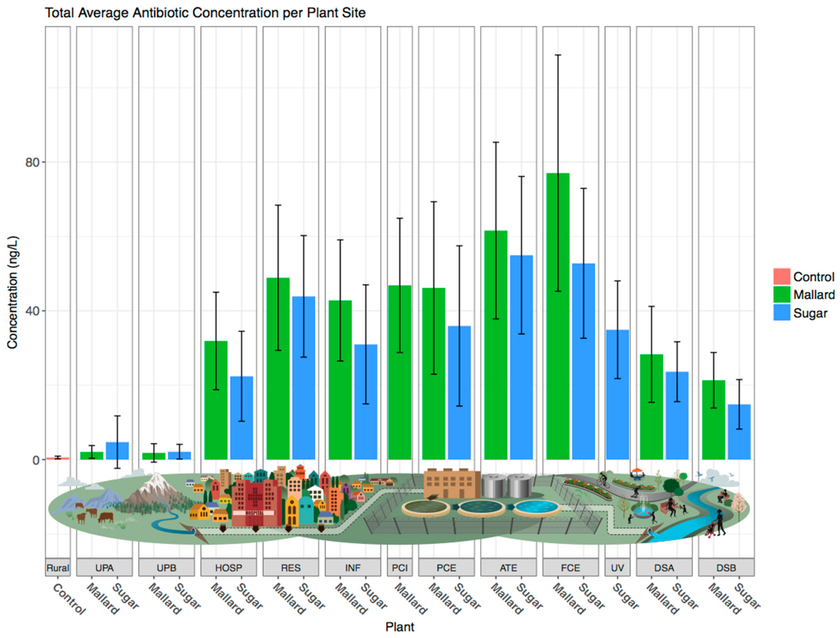Click the green Mallard legend swatch
The width and height of the screenshot is (840, 638).
tap(781, 295)
